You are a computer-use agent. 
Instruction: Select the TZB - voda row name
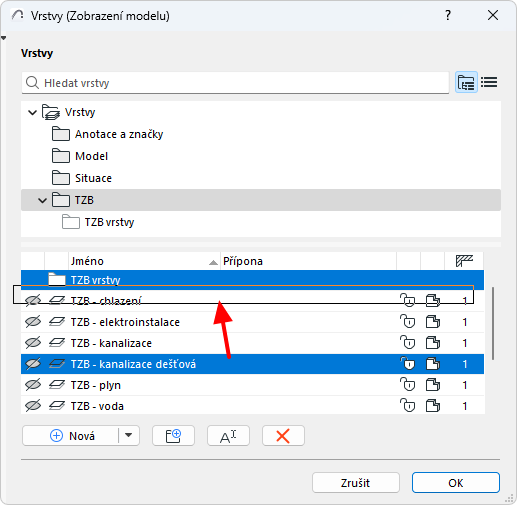pos(97,406)
